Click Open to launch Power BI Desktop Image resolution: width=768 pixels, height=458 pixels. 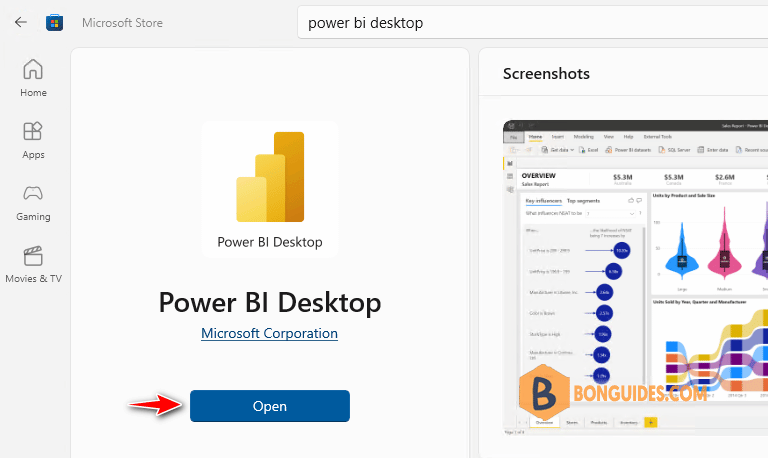(x=270, y=406)
